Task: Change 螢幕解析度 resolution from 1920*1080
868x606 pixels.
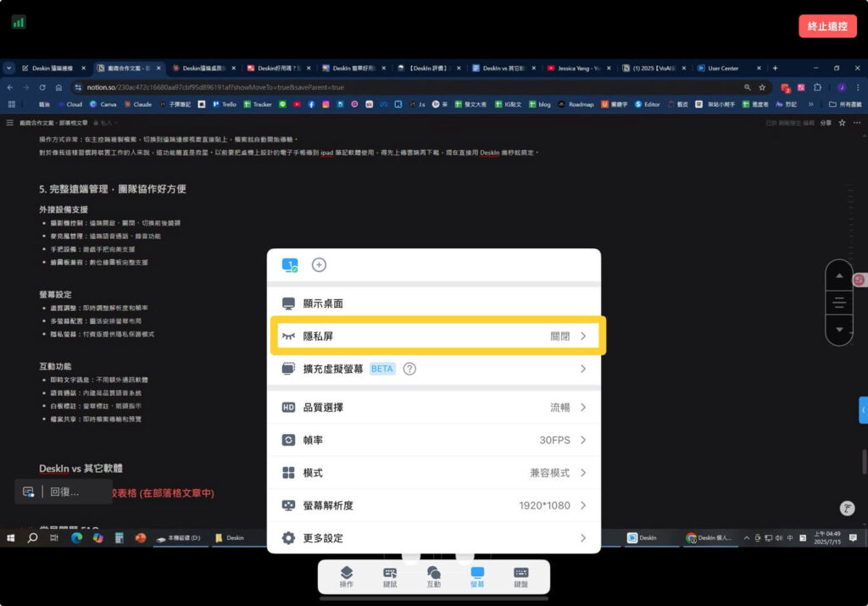Action: pos(434,505)
